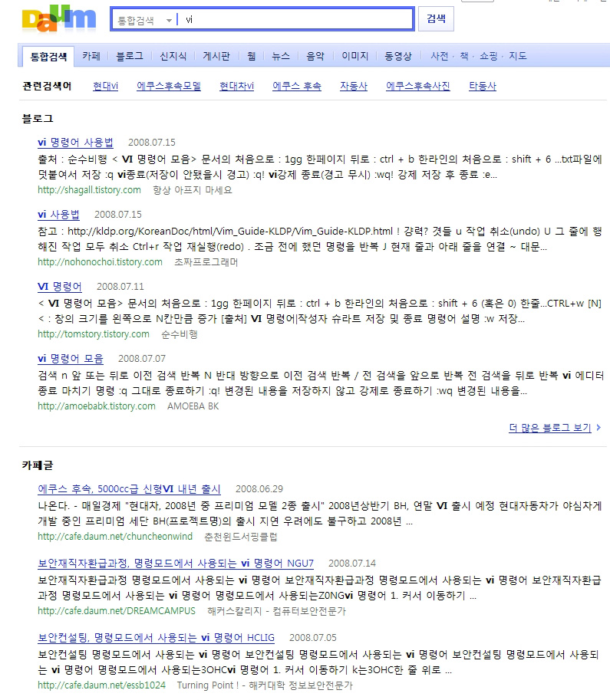610x700 pixels.
Task: Click related search term 자동사
Action: (354, 86)
